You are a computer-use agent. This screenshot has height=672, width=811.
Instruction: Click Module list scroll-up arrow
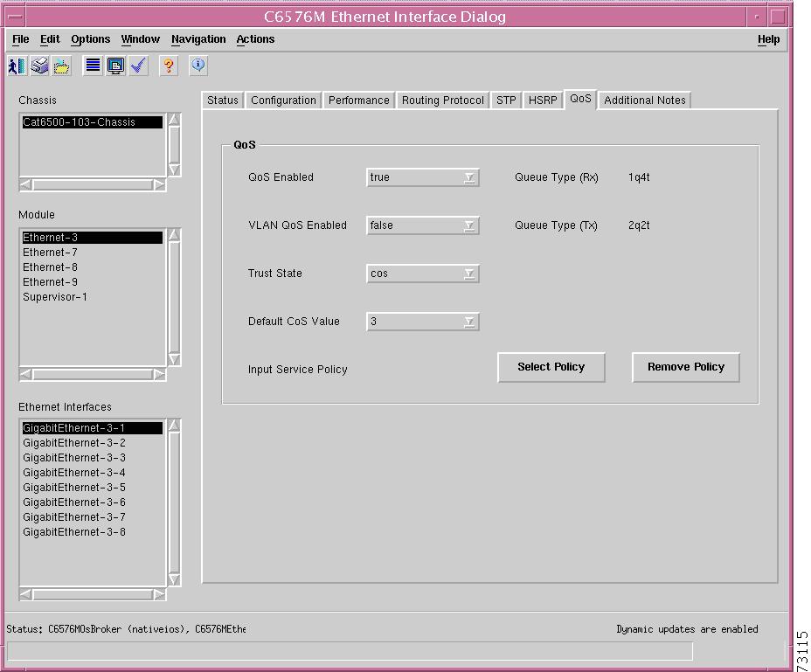click(174, 234)
